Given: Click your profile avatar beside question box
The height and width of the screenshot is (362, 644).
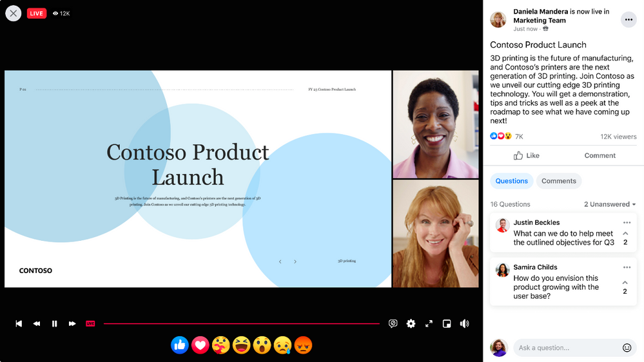Looking at the screenshot, I should [x=499, y=348].
